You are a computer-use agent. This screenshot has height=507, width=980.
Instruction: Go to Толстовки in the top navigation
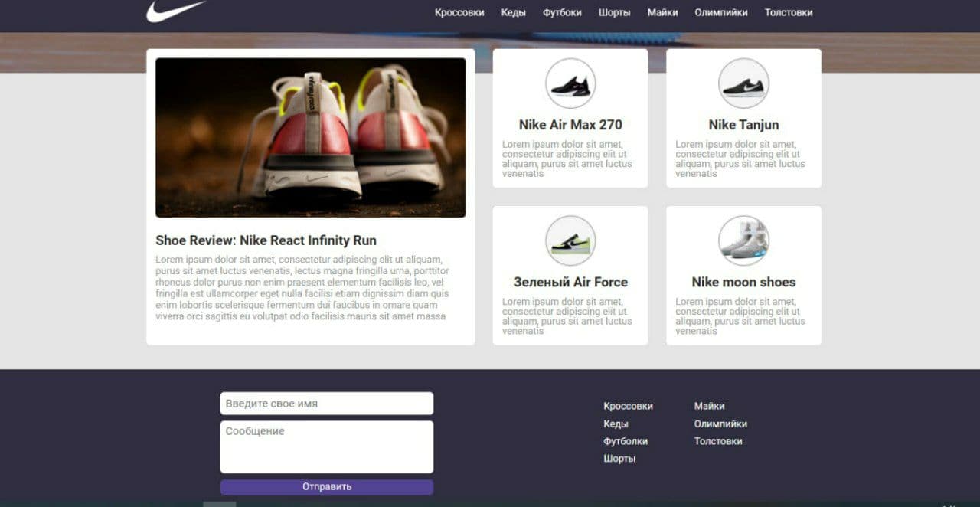point(789,12)
